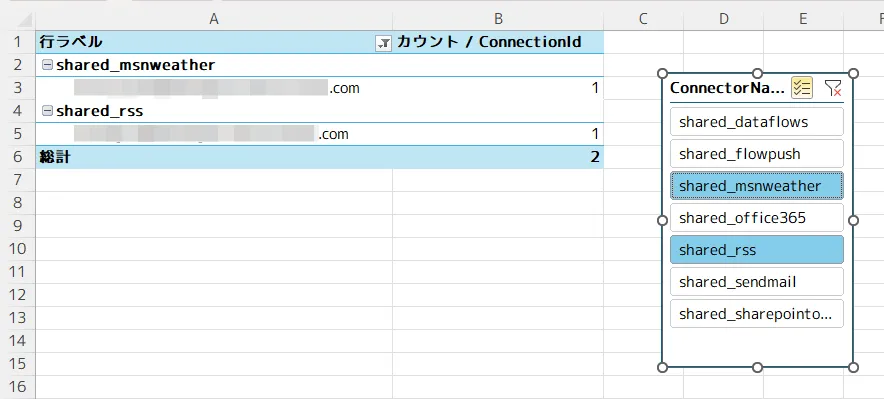Select column D header

coord(723,19)
